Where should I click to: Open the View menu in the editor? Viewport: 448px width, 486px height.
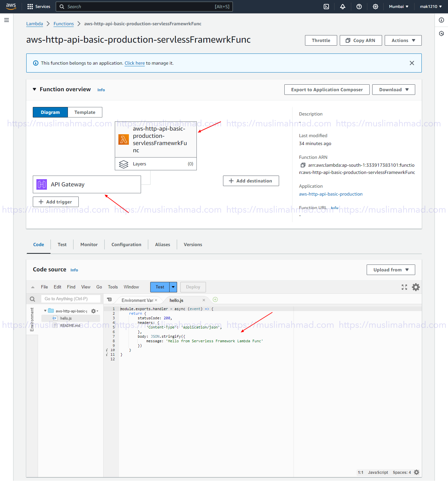86,287
